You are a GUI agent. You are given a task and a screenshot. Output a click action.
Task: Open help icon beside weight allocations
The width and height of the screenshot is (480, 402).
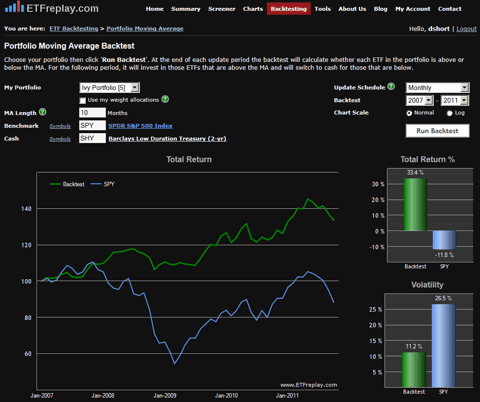165,99
